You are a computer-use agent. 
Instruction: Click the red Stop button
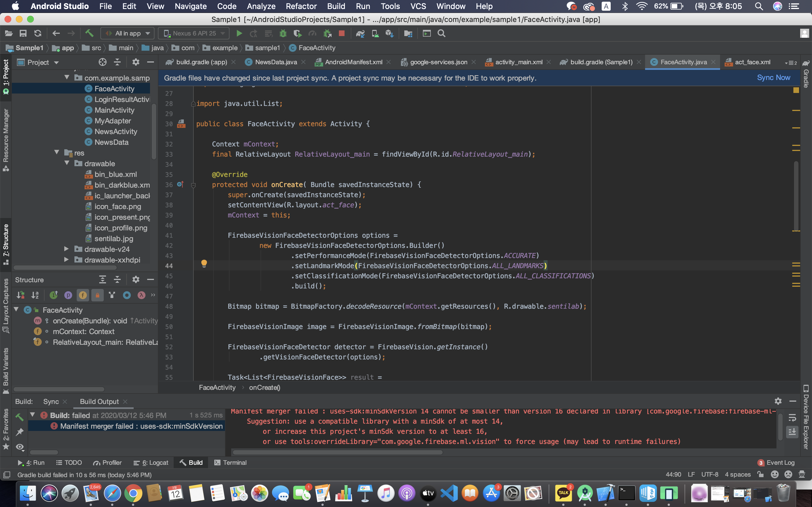[x=342, y=33]
